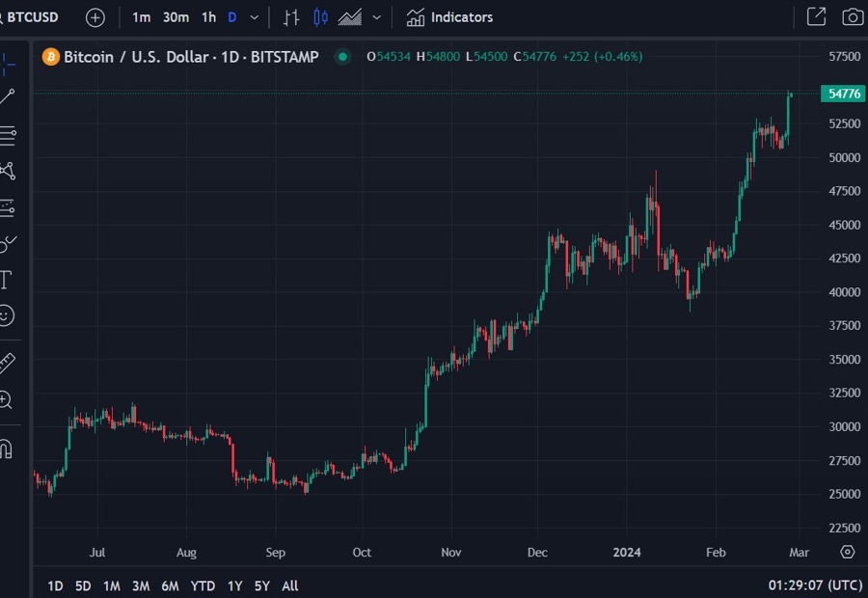Click the +252 (+0.46%) change value
The width and height of the screenshot is (868, 598).
[x=602, y=57]
